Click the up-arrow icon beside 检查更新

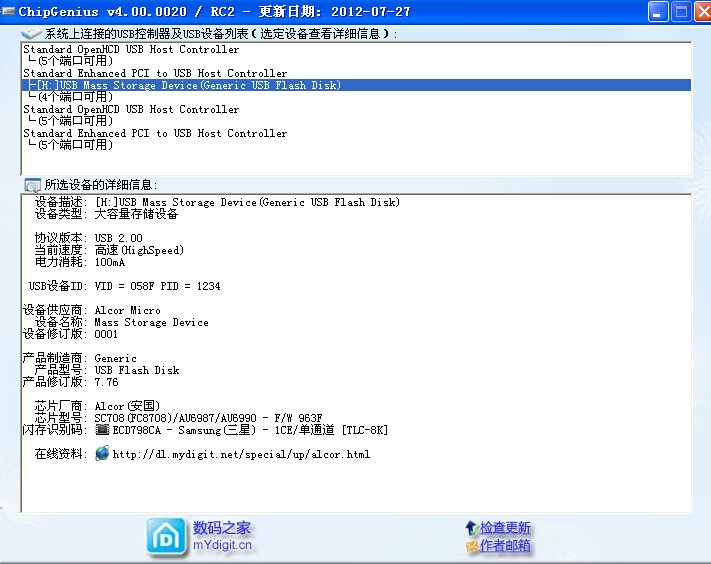tap(470, 527)
